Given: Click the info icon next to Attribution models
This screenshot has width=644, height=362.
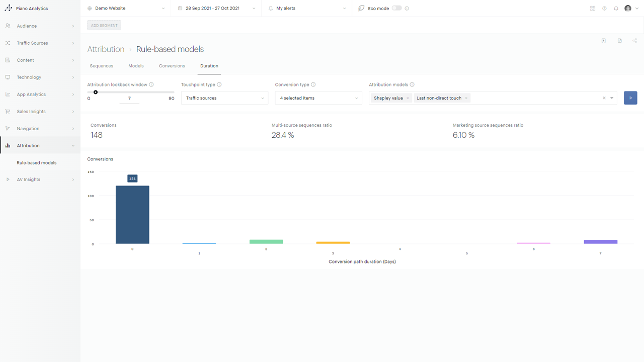Looking at the screenshot, I should pyautogui.click(x=412, y=84).
